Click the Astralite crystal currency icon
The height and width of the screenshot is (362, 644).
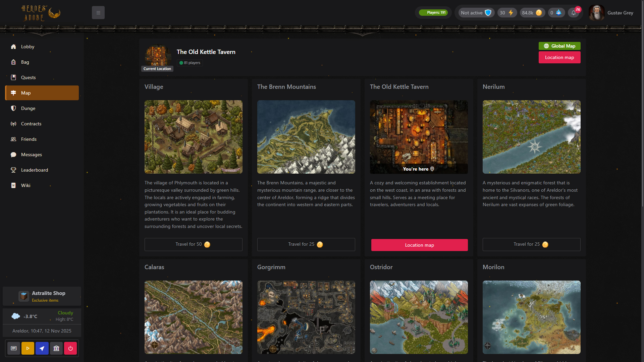click(558, 13)
